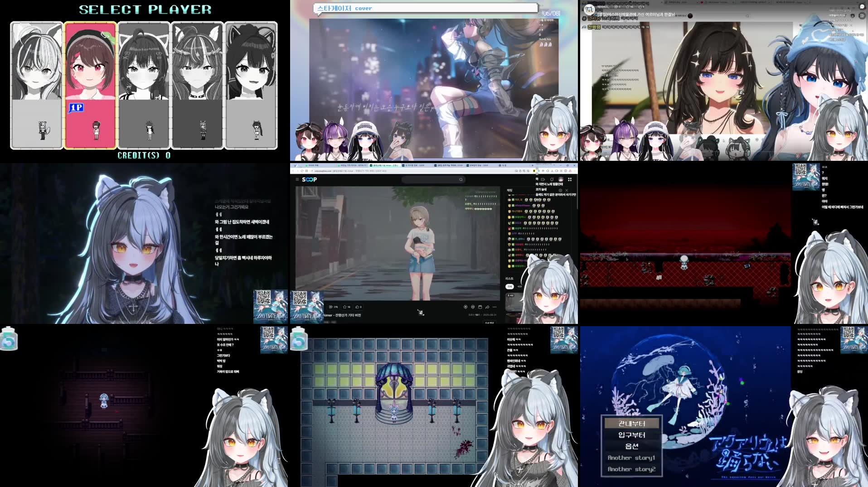Choose the second game menu entry
This screenshot has height=487, width=868.
pos(632,435)
